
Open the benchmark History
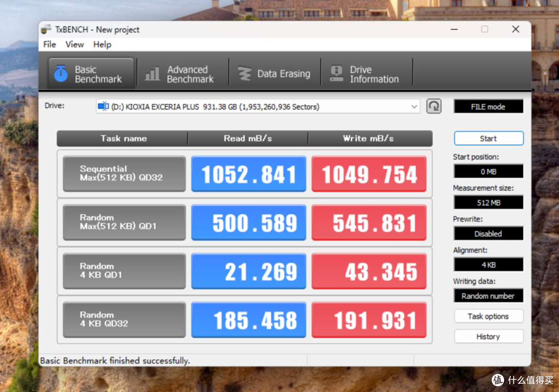click(489, 337)
